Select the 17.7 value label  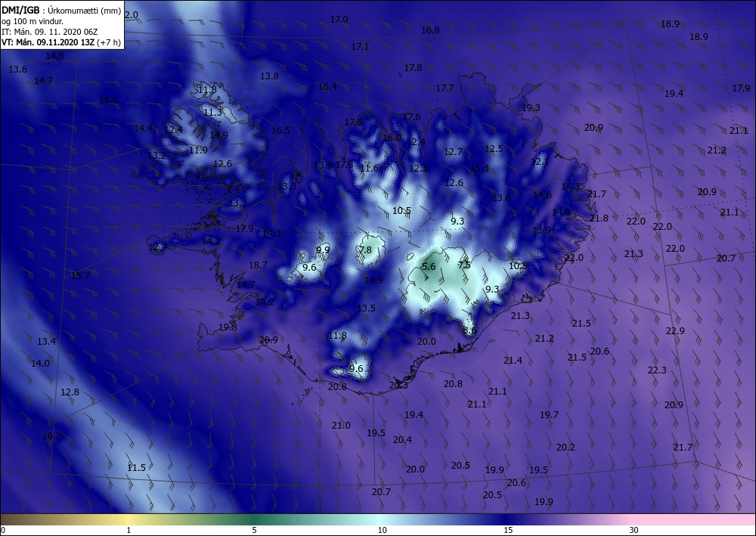tap(445, 88)
